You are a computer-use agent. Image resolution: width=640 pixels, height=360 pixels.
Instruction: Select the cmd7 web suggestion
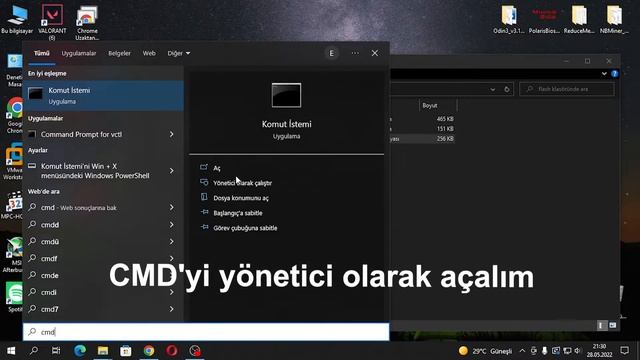point(96,309)
